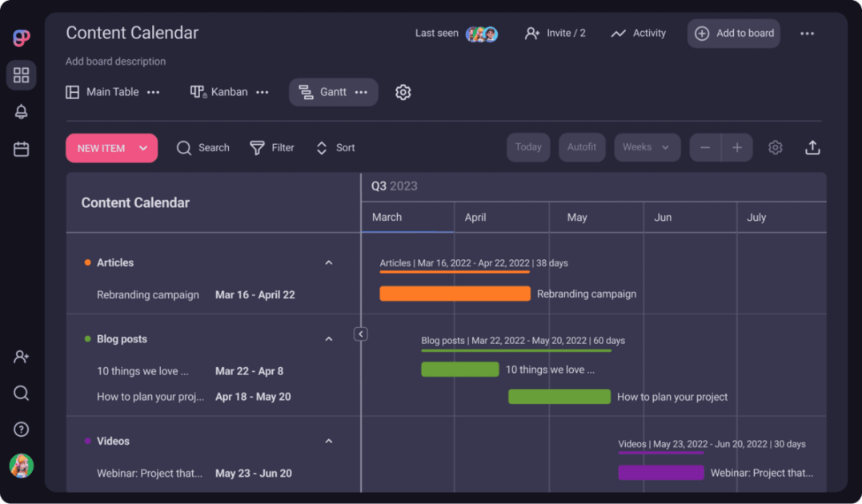Switch to the Main Table view
The width and height of the screenshot is (862, 504).
point(102,92)
